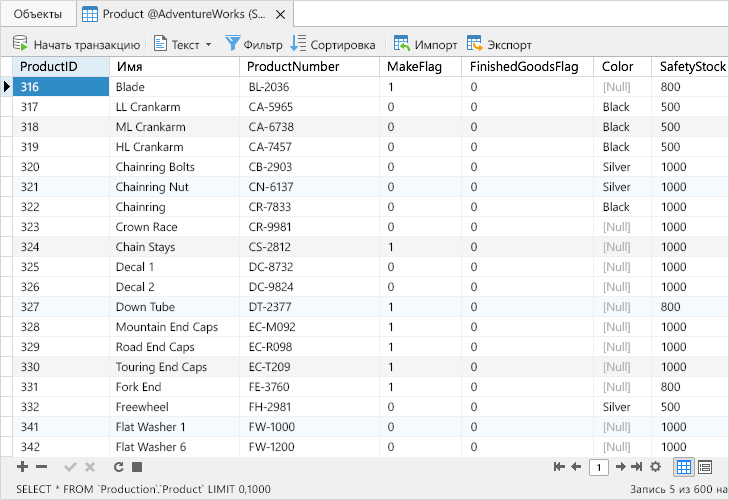This screenshot has width=729, height=500.
Task: Go to the next page
Action: click(x=621, y=467)
